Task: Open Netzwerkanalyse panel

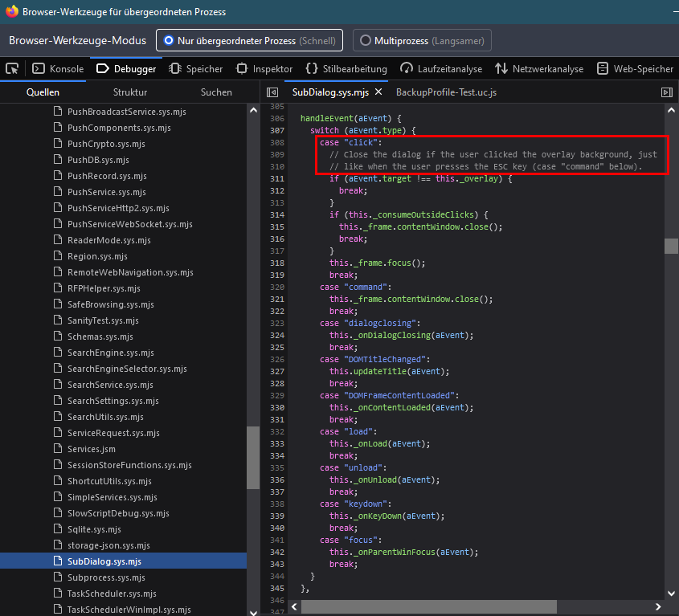Action: [539, 68]
